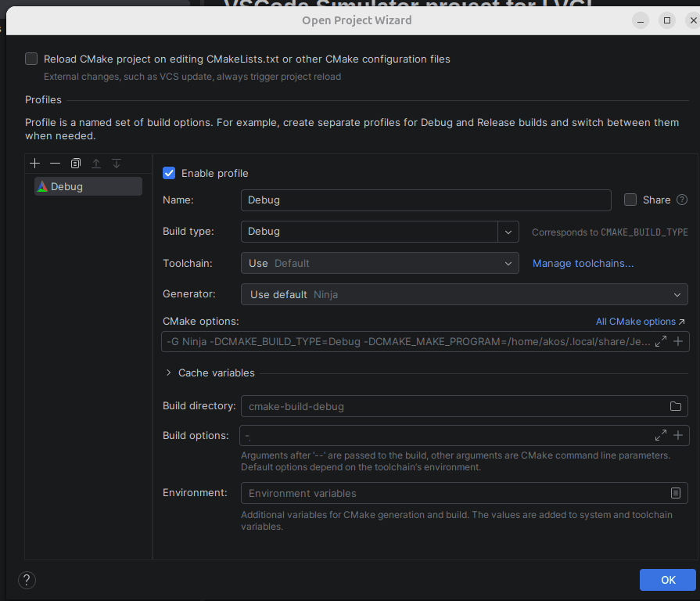Confirm with the OK button
This screenshot has width=700, height=601.
click(667, 580)
